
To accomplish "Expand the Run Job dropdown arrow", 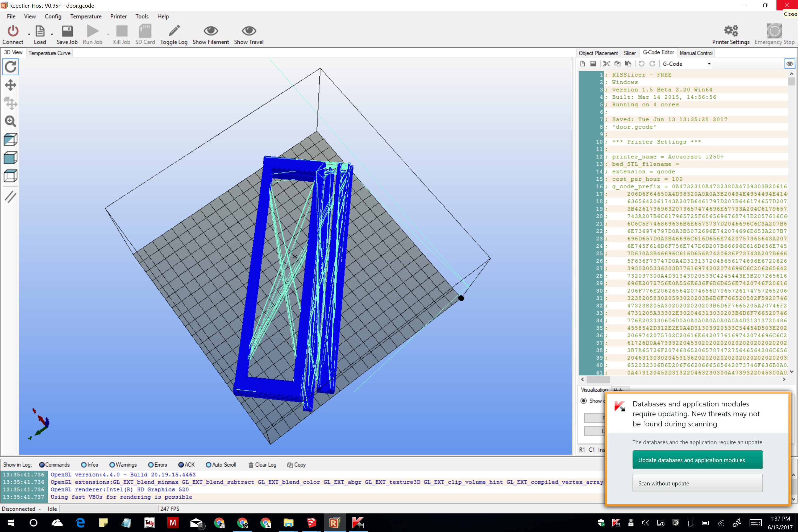I will click(x=108, y=34).
